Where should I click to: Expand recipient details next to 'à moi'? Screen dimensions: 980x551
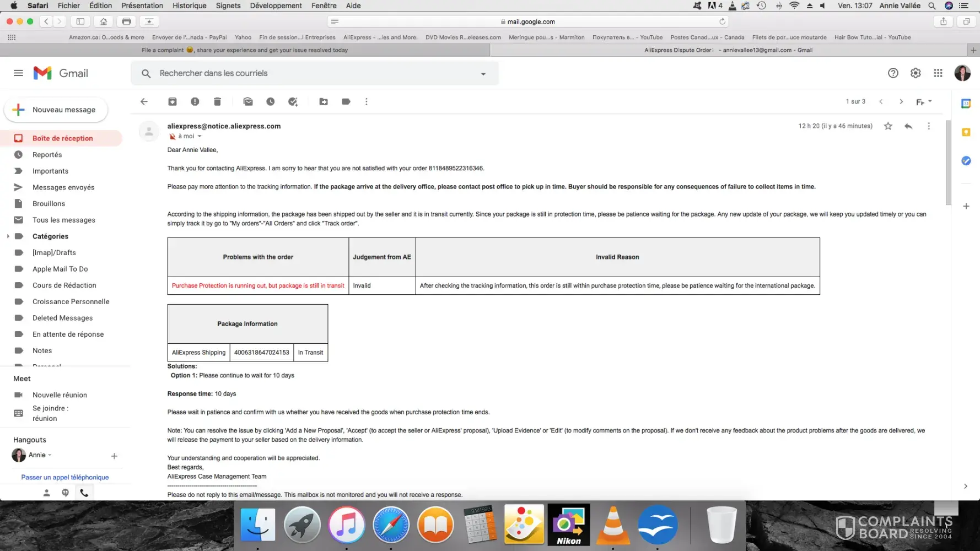[200, 136]
